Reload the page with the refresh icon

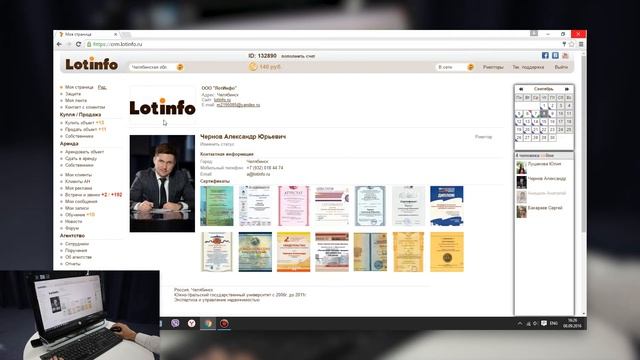pos(78,44)
